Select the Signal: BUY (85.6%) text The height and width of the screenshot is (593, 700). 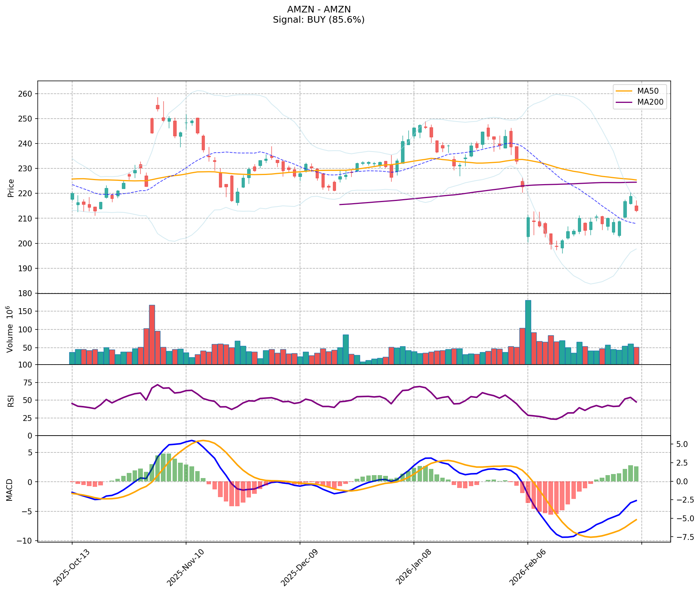click(x=319, y=20)
